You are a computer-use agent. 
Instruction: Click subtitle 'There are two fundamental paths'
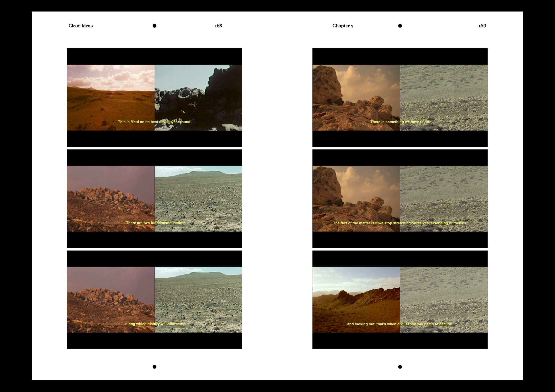154,223
